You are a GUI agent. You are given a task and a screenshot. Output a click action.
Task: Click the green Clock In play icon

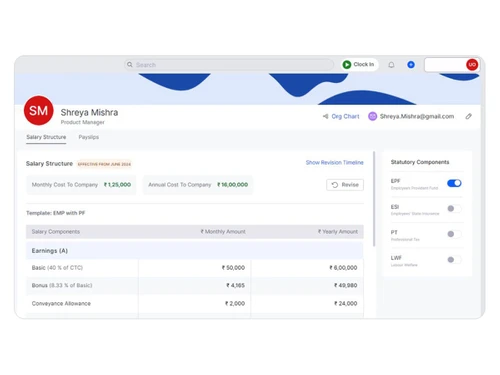click(347, 64)
